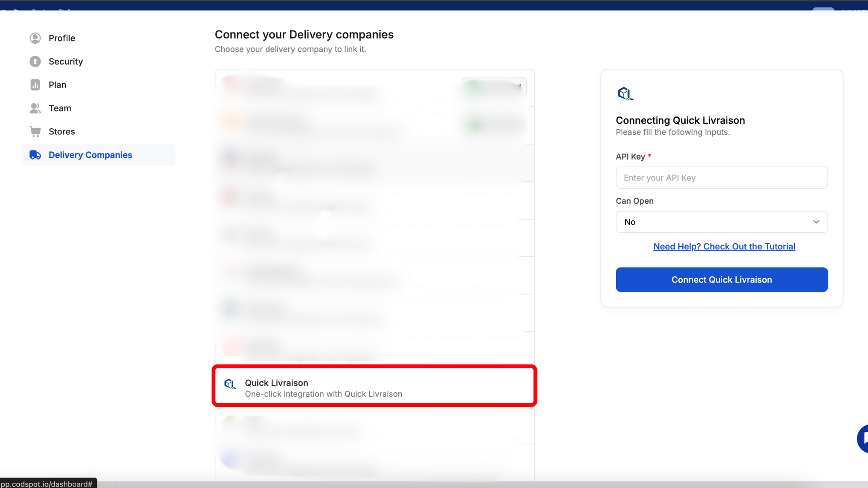Click the Team people icon
The image size is (868, 488).
click(35, 108)
